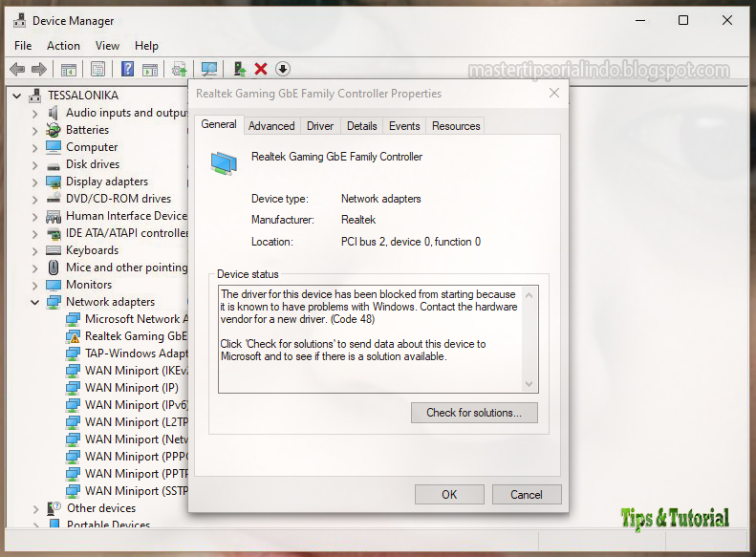Click the Enable device toolbar icon
The width and height of the screenshot is (756, 557).
pos(239,69)
